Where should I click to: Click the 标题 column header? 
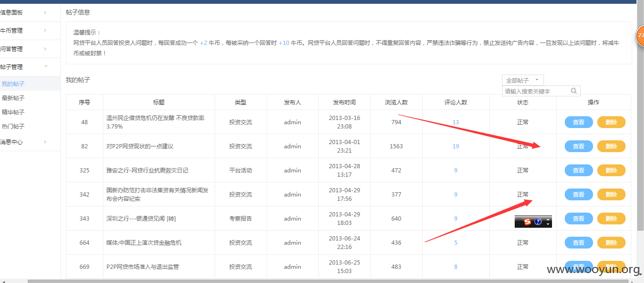[159, 103]
